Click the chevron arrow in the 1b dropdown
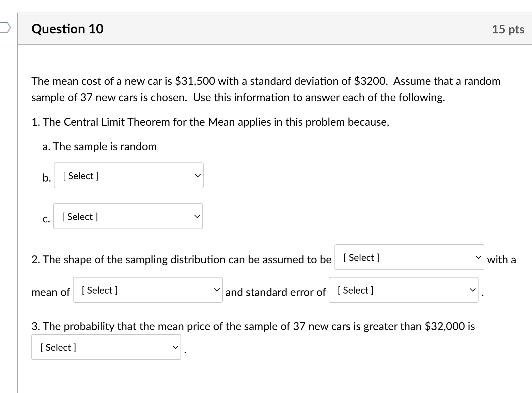 click(x=198, y=175)
